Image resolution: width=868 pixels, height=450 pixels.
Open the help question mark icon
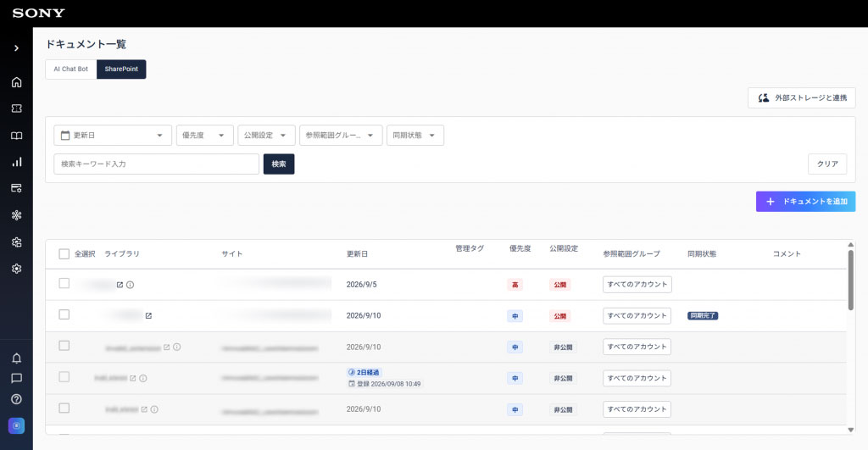[x=17, y=399]
